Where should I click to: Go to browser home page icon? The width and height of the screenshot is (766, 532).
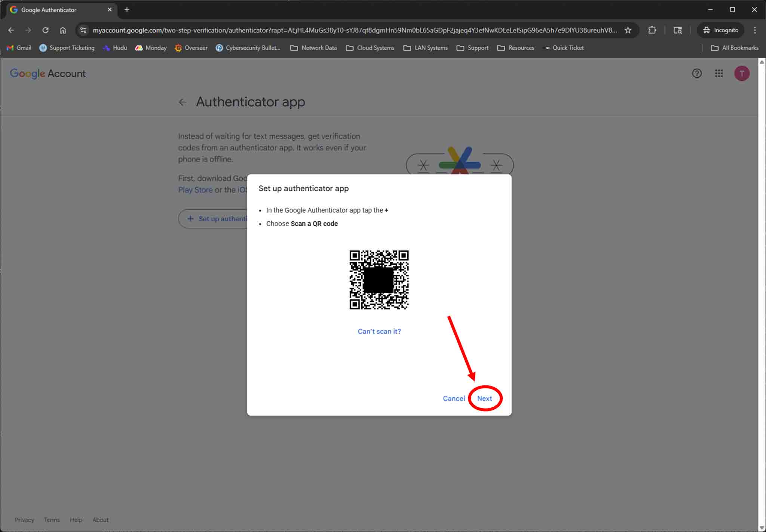click(x=63, y=30)
